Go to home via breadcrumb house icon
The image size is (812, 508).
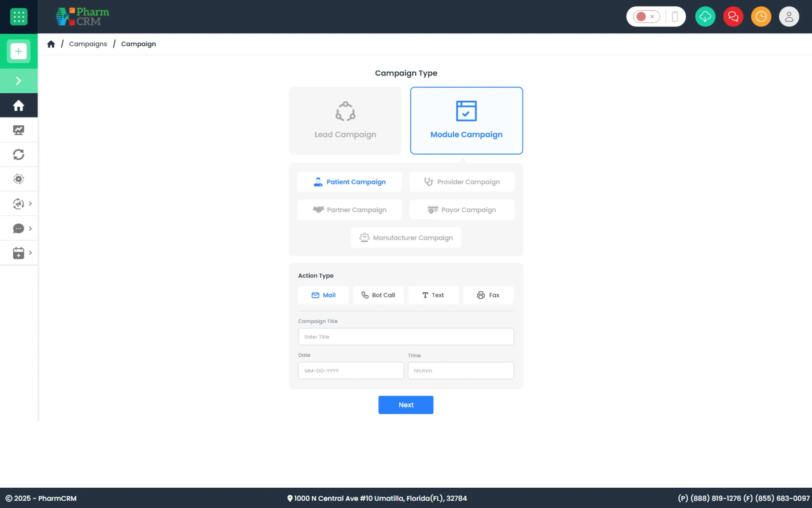click(51, 44)
